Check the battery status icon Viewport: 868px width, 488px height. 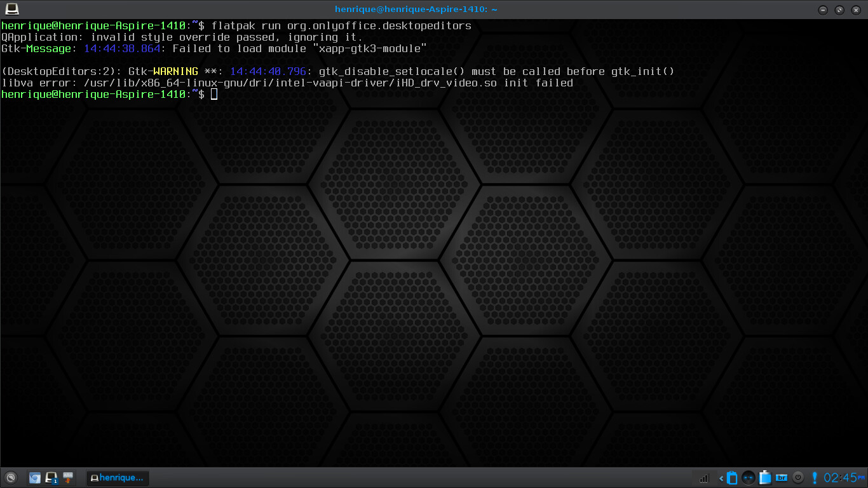[x=765, y=477]
